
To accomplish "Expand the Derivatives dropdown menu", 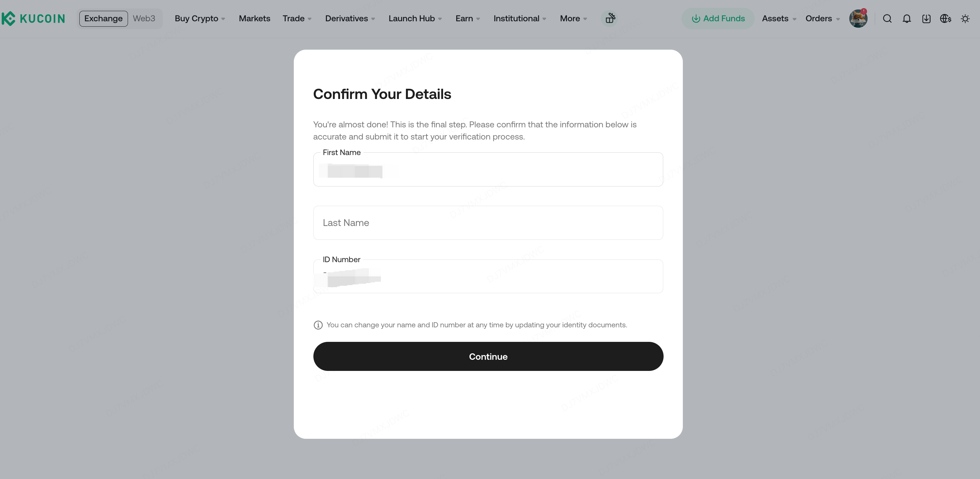I will pos(350,18).
